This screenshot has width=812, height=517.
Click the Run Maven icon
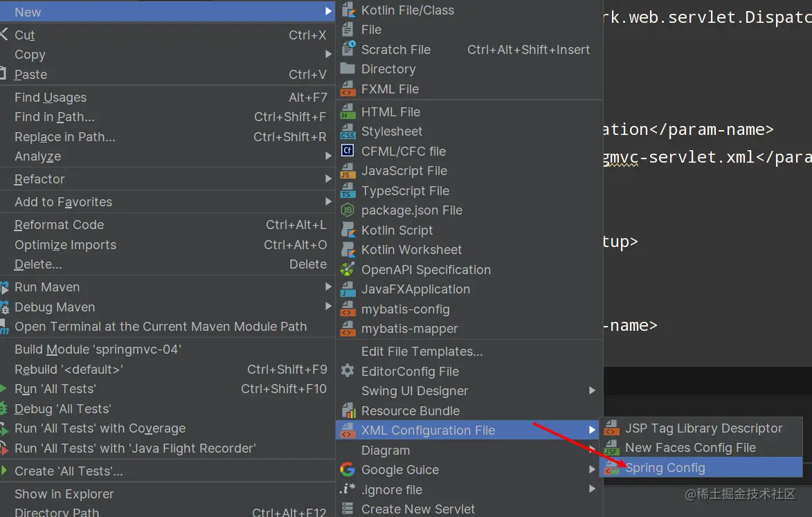[x=5, y=287]
